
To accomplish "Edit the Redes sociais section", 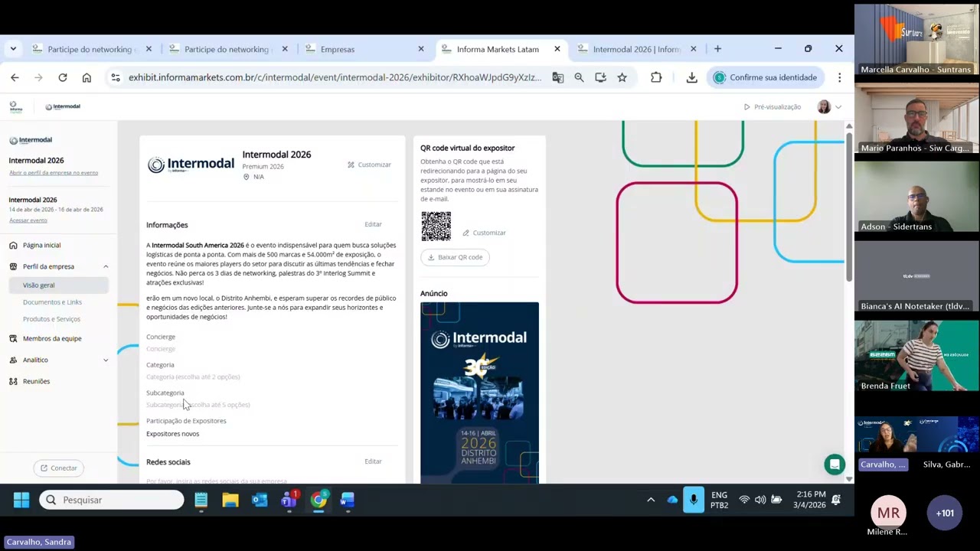I will (x=373, y=461).
